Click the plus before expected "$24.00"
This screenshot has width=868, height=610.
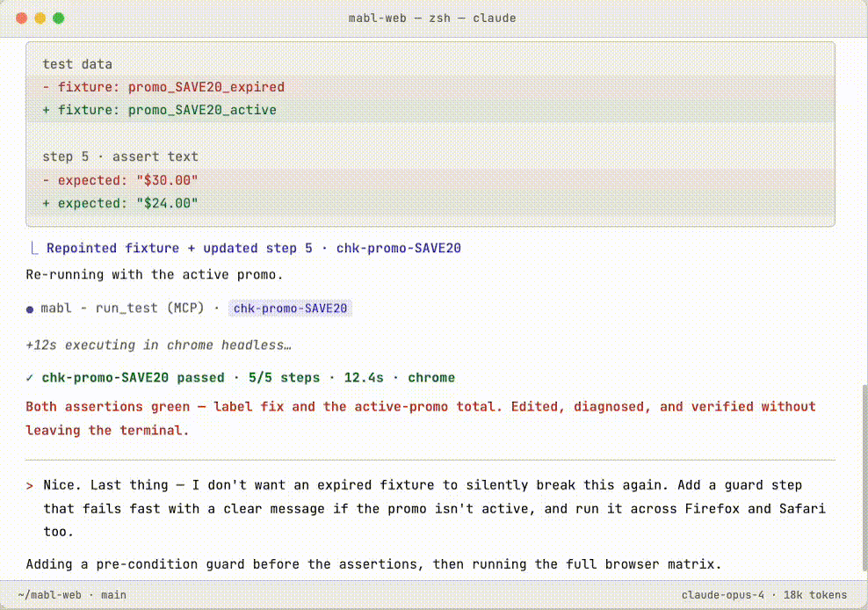pos(46,203)
